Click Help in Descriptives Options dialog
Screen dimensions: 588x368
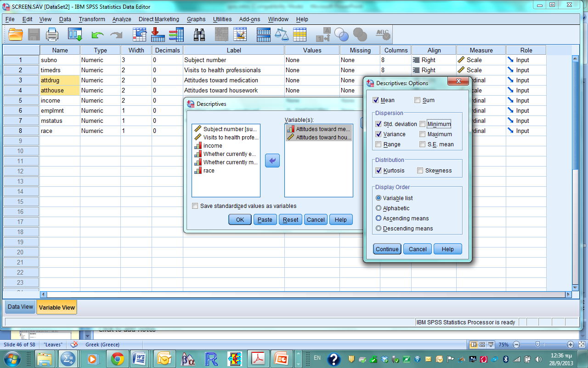448,249
